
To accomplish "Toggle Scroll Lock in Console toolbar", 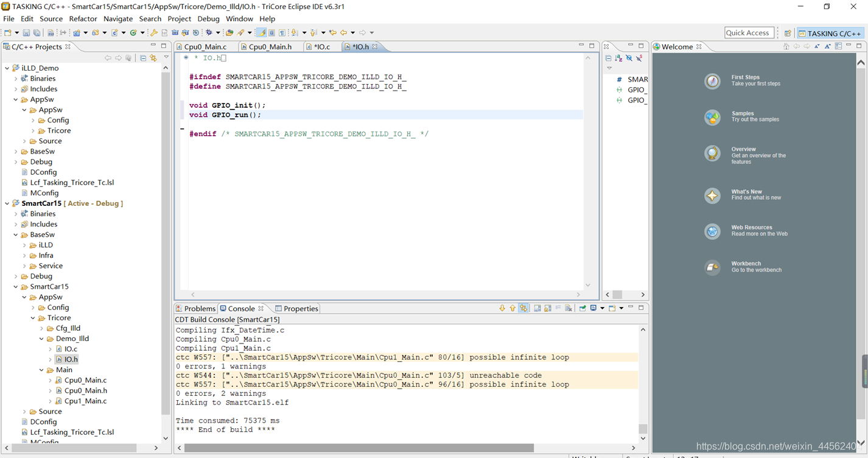I will 548,308.
